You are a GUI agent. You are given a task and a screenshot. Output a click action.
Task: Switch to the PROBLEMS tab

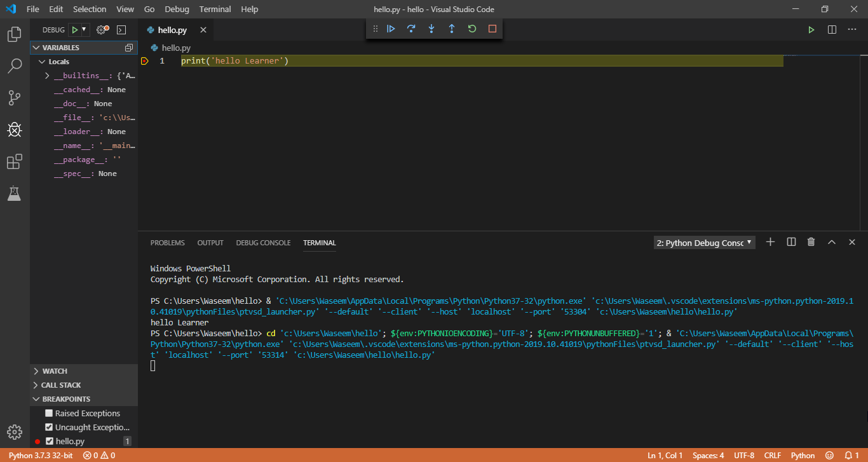click(x=168, y=243)
